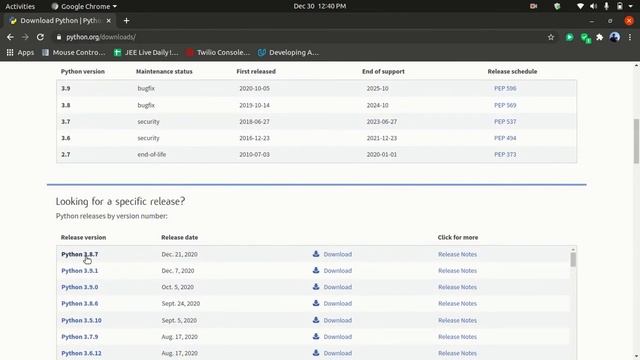Click the release list scroll-up arrow
Image resolution: width=640 pixels, height=360 pixels.
tap(573, 249)
